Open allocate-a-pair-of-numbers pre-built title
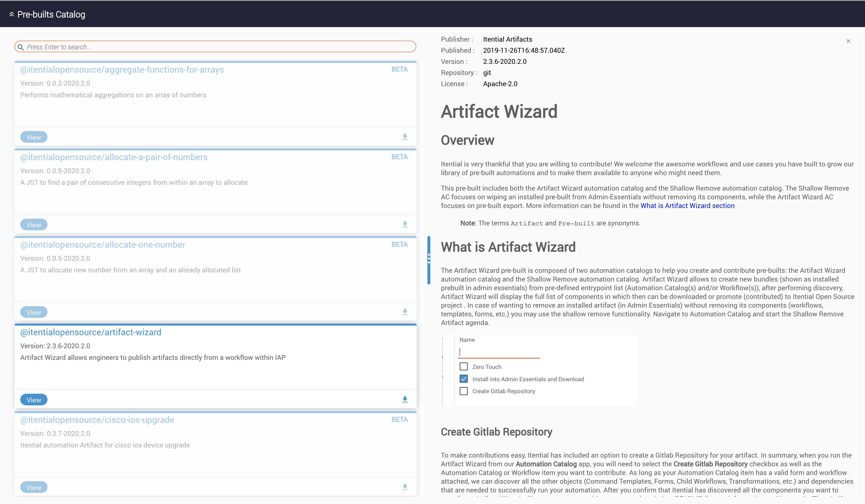The width and height of the screenshot is (865, 504). (x=114, y=157)
